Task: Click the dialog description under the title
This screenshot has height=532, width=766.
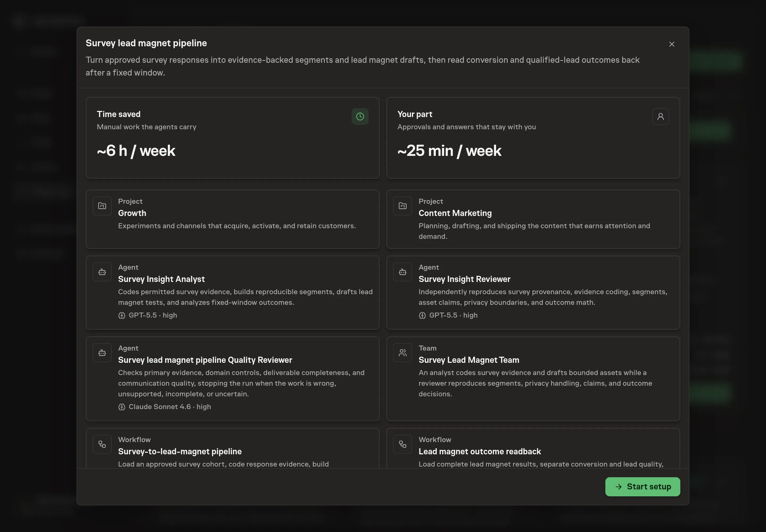Action: tap(363, 66)
